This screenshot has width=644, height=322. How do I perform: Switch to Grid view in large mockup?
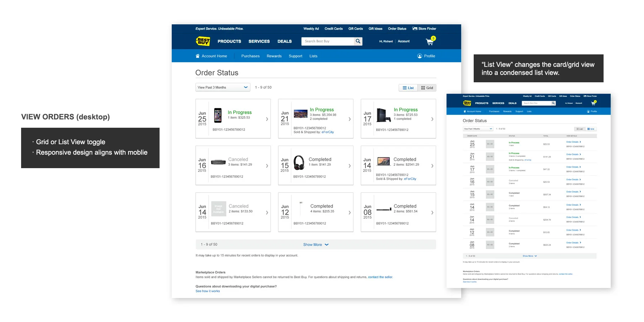(x=427, y=88)
